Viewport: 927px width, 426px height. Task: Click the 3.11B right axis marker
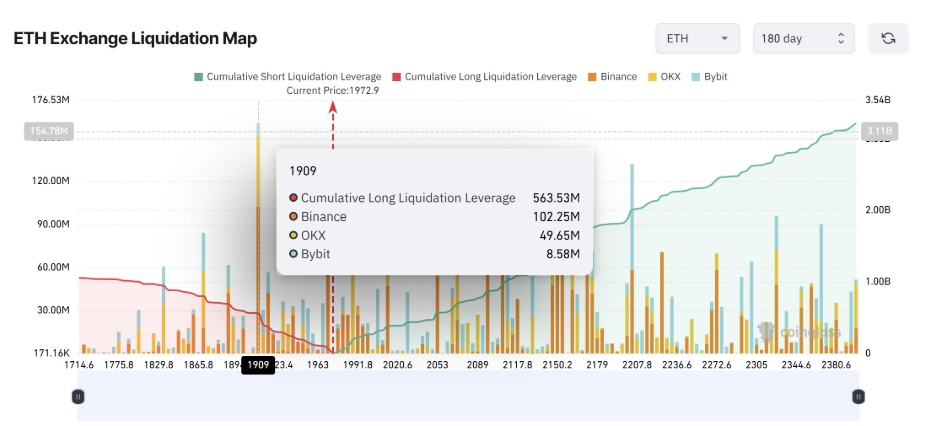coord(880,131)
